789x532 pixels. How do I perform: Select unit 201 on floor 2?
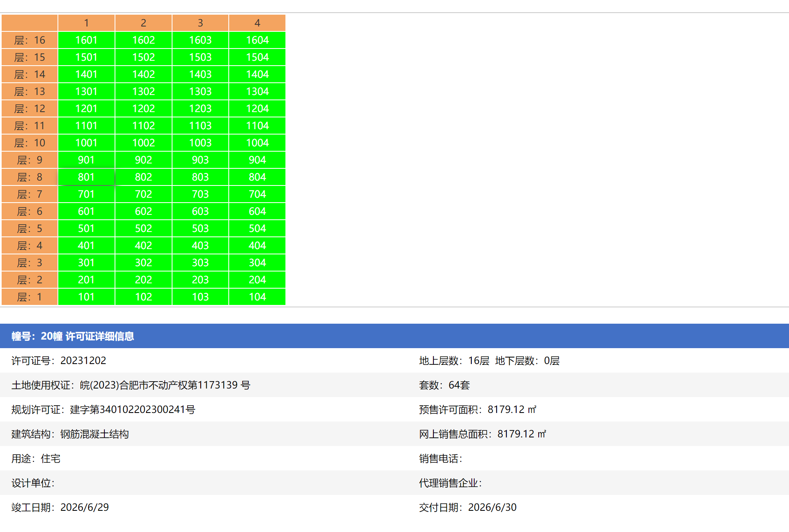86,280
